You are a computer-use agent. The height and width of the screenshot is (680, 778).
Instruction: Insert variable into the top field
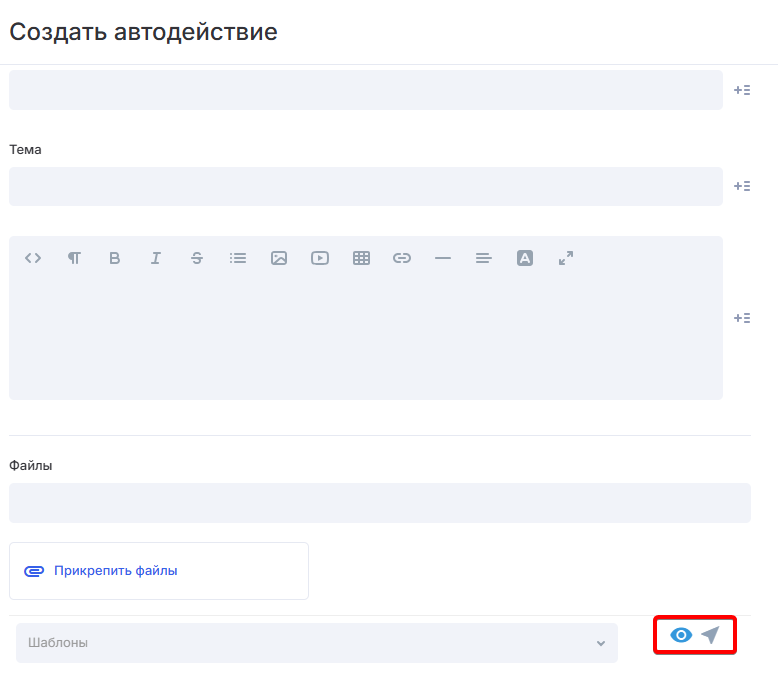tap(742, 90)
